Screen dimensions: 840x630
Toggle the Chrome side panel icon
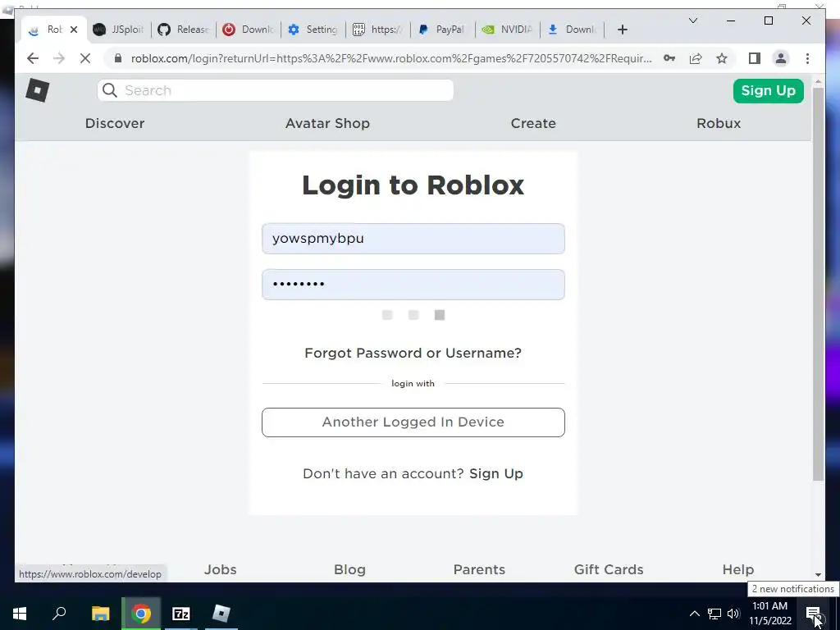click(x=755, y=58)
